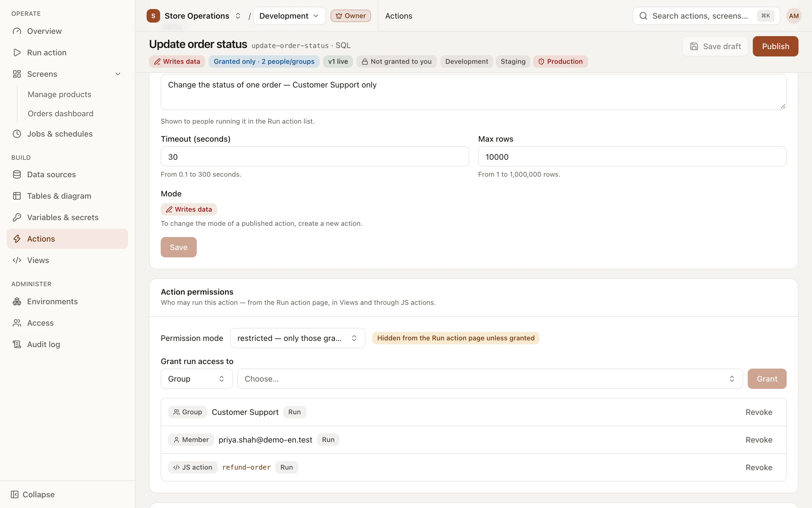Click the search magnifier icon

(643, 16)
